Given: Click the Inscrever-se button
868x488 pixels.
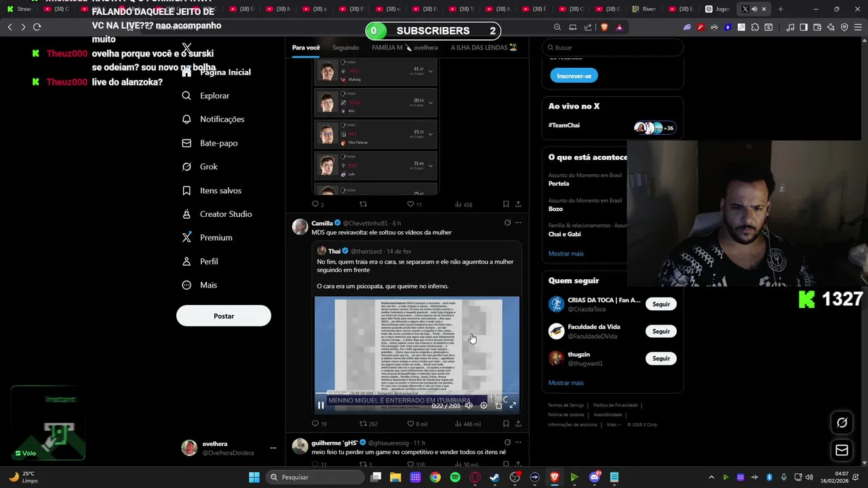Looking at the screenshot, I should click(574, 76).
